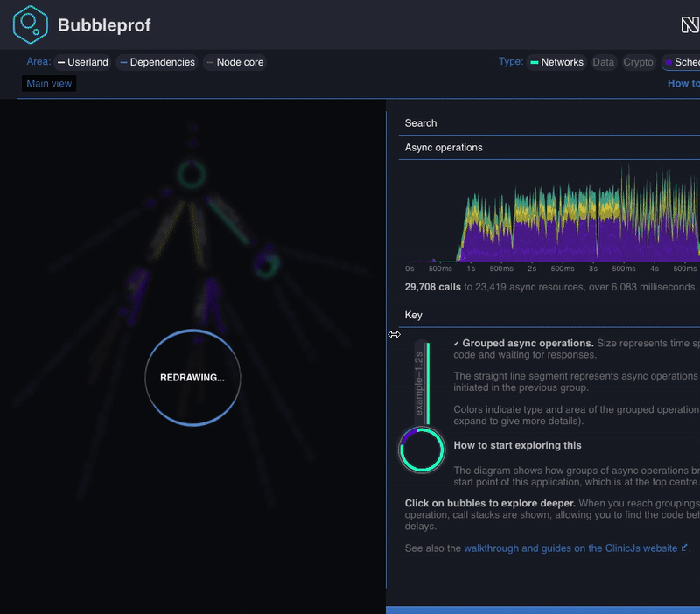Open walkthrough and guides ClinicJs link
This screenshot has width=700, height=614.
point(570,548)
